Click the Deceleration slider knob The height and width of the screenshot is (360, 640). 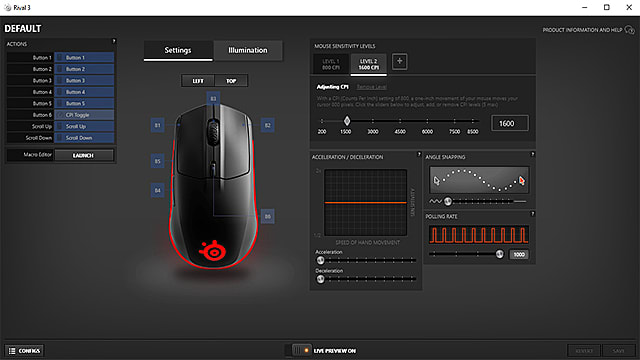320,279
